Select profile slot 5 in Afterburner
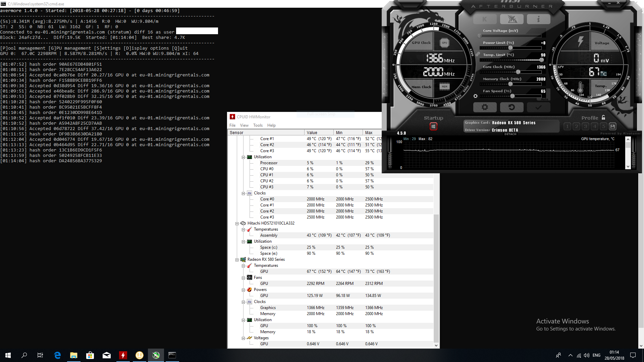The height and width of the screenshot is (362, 644). coord(603,126)
